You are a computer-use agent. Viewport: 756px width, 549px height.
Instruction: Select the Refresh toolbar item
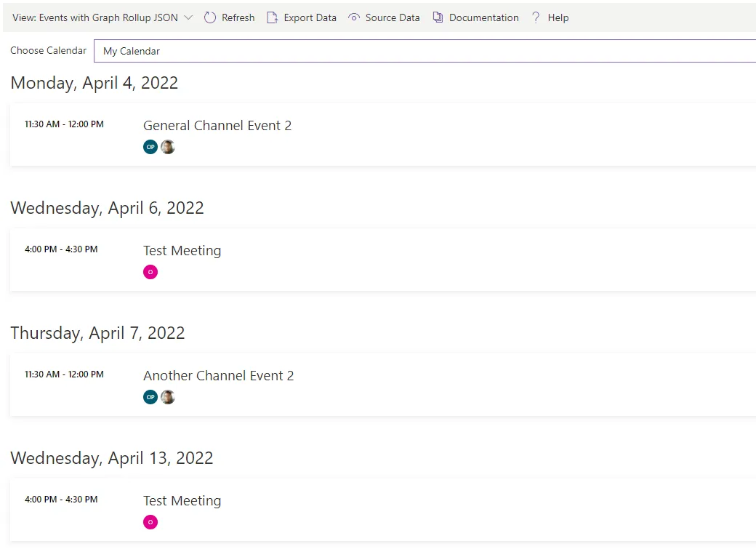[229, 17]
